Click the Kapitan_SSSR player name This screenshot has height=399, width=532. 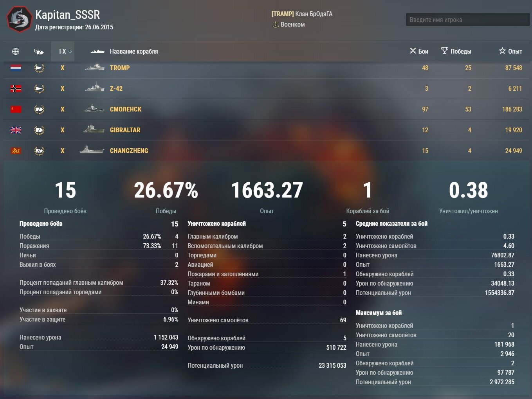68,15
